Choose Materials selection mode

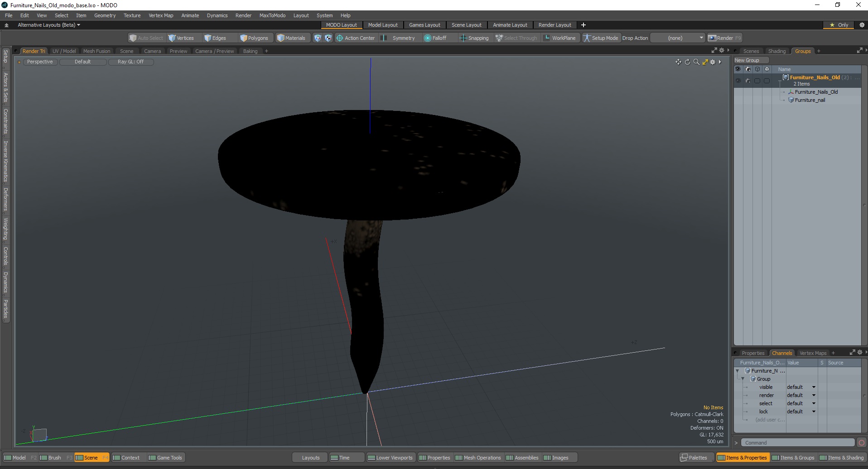[291, 38]
